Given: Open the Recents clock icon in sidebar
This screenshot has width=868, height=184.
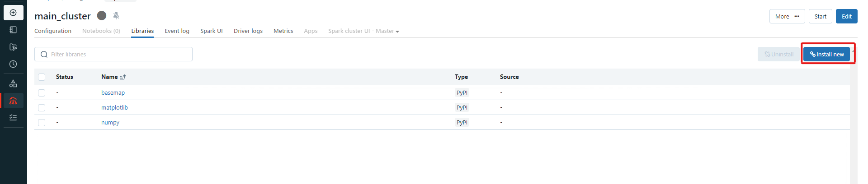Looking at the screenshot, I should pyautogui.click(x=13, y=64).
